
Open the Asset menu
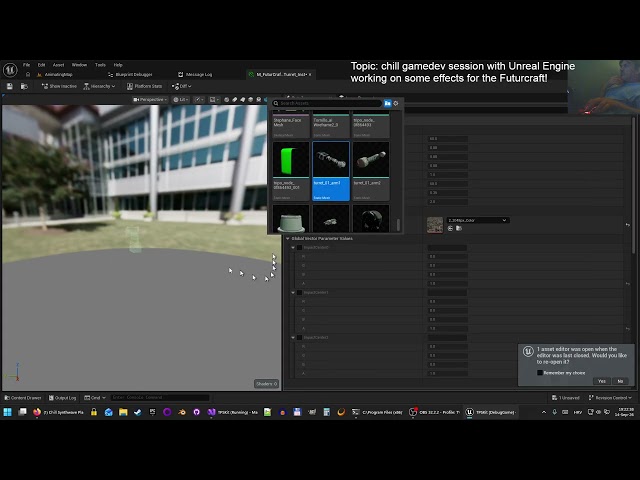58,65
